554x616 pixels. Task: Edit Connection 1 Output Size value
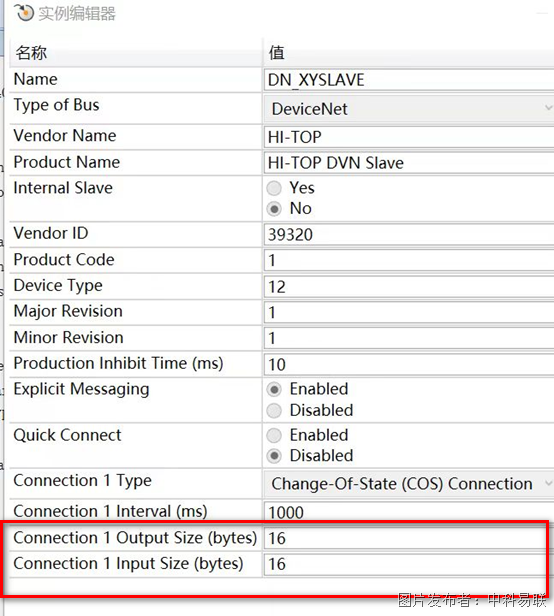coord(405,538)
